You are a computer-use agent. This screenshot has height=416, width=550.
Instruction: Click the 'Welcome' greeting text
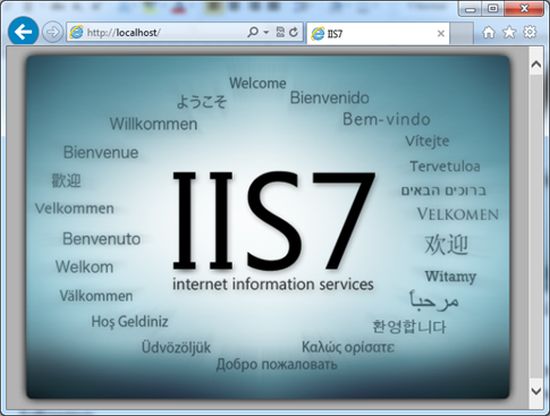pyautogui.click(x=258, y=83)
